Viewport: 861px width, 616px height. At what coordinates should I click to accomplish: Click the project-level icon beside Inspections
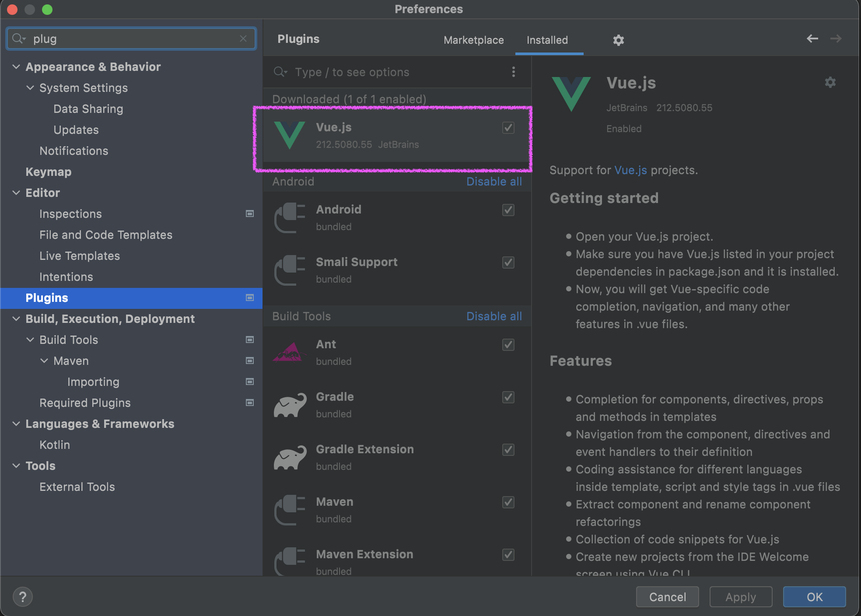point(250,213)
